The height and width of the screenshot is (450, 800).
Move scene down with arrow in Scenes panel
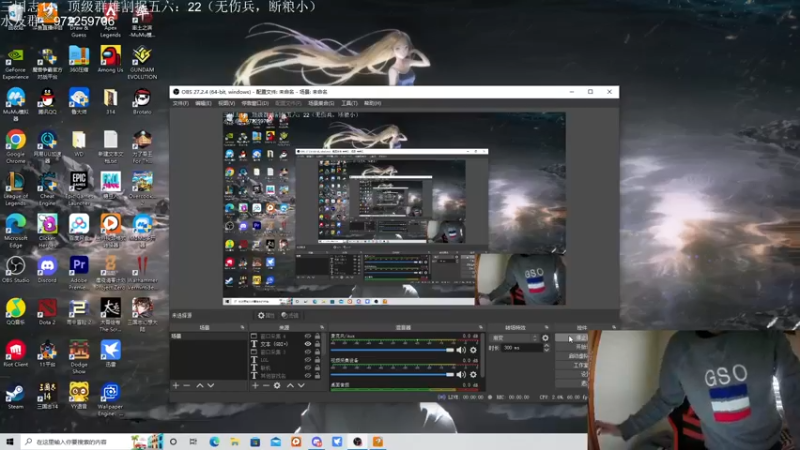coord(211,385)
